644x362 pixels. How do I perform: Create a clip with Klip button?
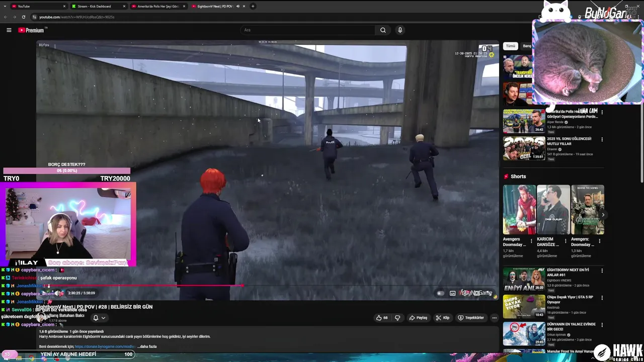pyautogui.click(x=443, y=318)
